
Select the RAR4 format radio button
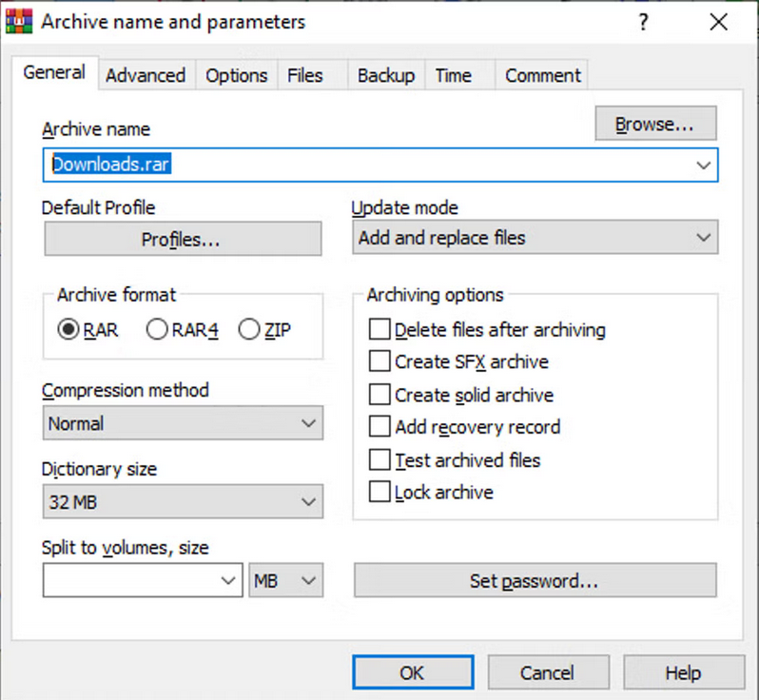(183, 330)
